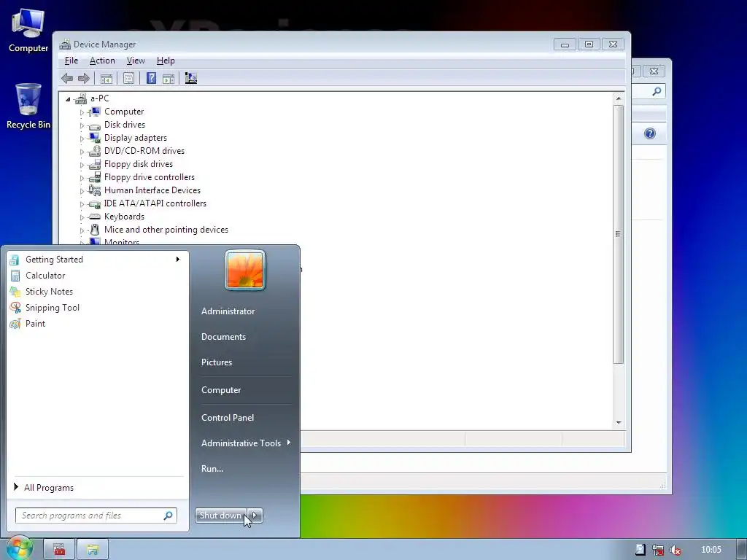Click the Calculator icon in Start menu

click(15, 276)
